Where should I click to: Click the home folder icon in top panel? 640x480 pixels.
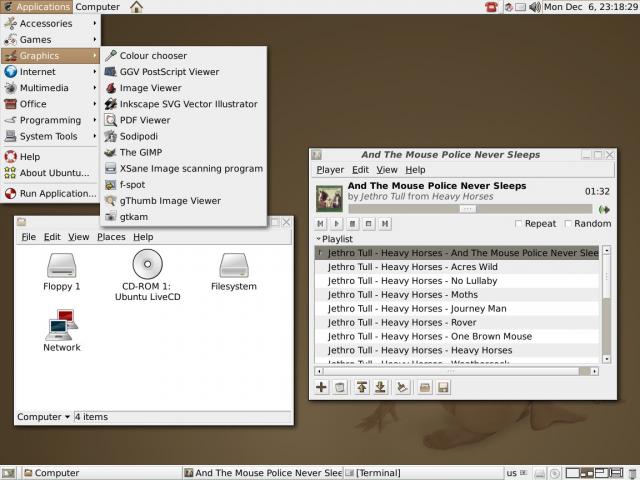tap(136, 7)
